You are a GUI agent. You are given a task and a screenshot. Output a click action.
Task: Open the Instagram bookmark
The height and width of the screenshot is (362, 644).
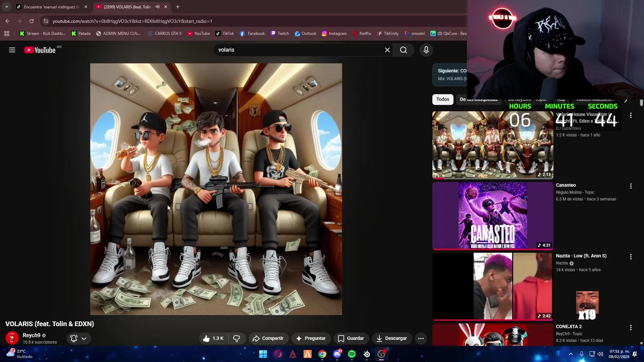pyautogui.click(x=334, y=34)
